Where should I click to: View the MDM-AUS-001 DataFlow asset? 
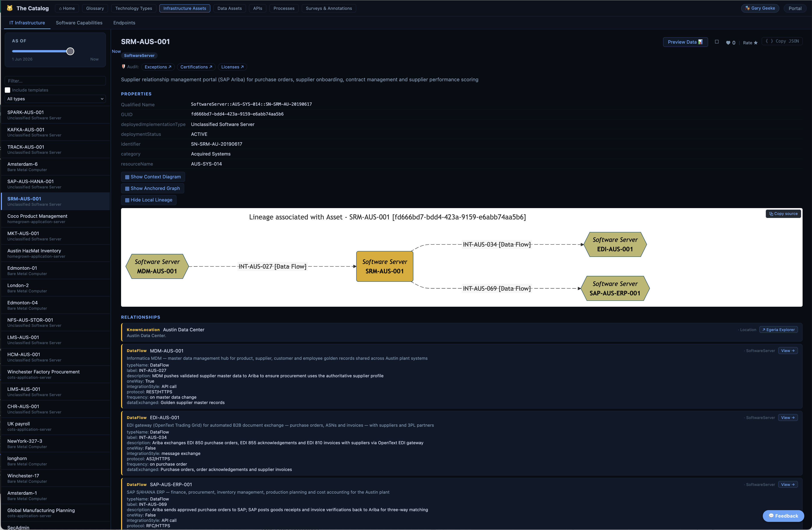click(787, 351)
